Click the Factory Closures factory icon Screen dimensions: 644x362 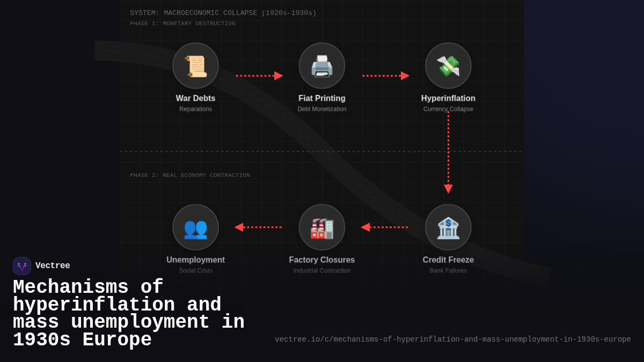[x=322, y=227]
